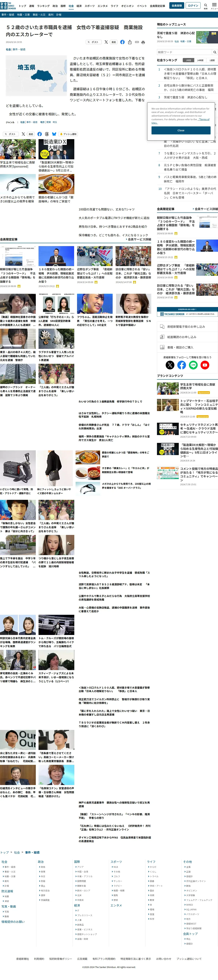The height and width of the screenshot is (980, 218).
Task: Click the share/upload icon below headline
Action: [x=130, y=42]
